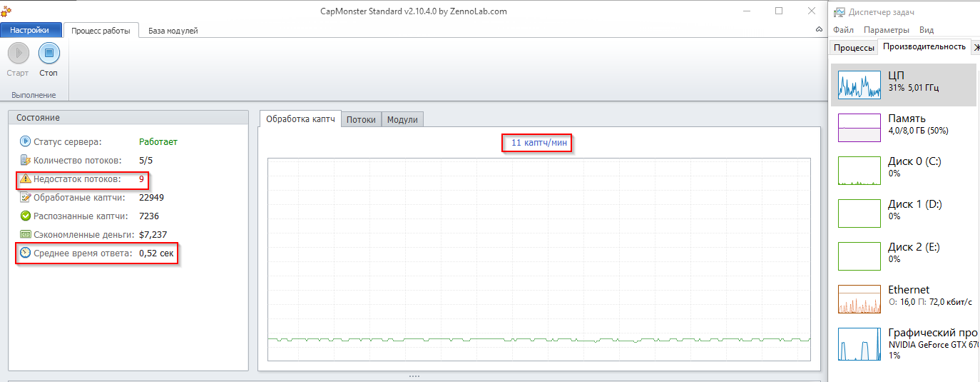Click the $7,237 saved money value
Viewport: 980px width, 382px height.
153,234
